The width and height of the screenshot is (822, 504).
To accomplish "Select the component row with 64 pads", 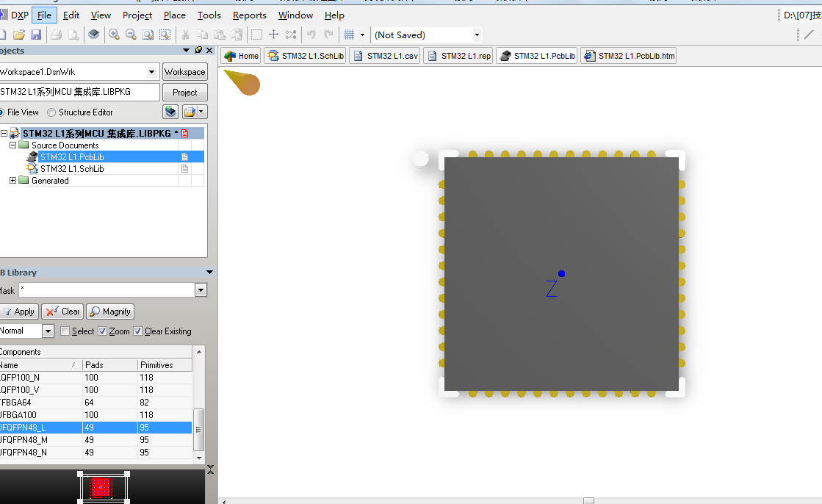I will pos(96,403).
